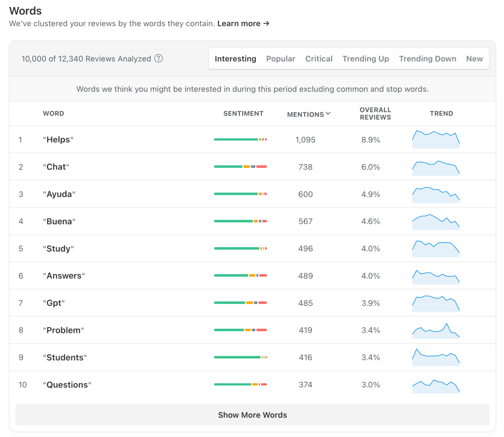
Task: Open the Trending Down filter tab
Action: coord(428,59)
